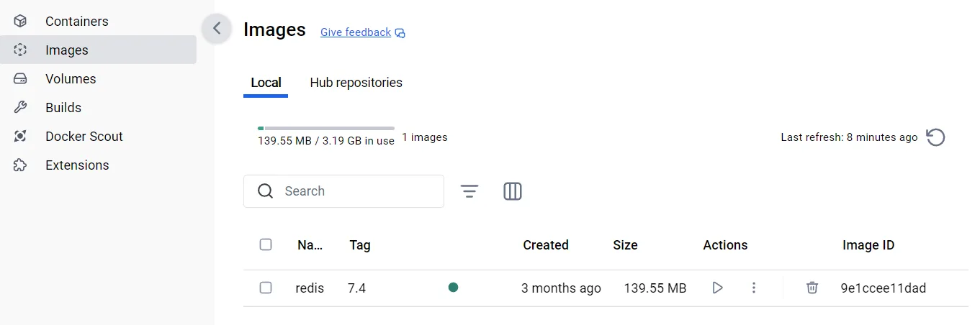Image resolution: width=980 pixels, height=325 pixels.
Task: Check the redis row checkbox
Action: 266,288
